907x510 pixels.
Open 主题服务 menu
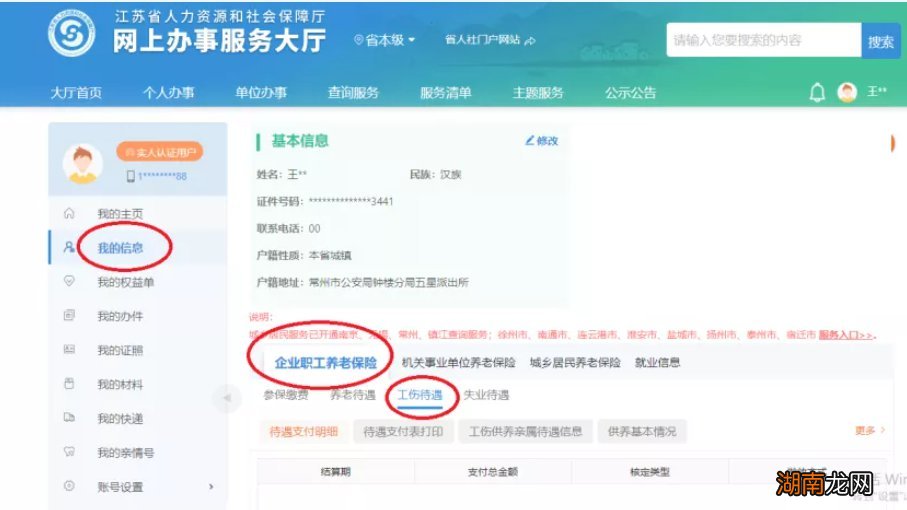tap(538, 93)
